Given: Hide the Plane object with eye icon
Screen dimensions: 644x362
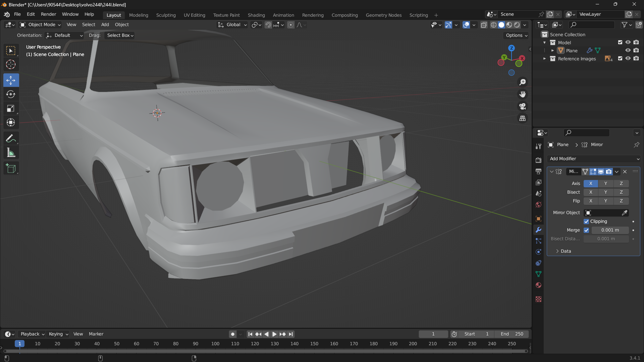Looking at the screenshot, I should [x=628, y=51].
